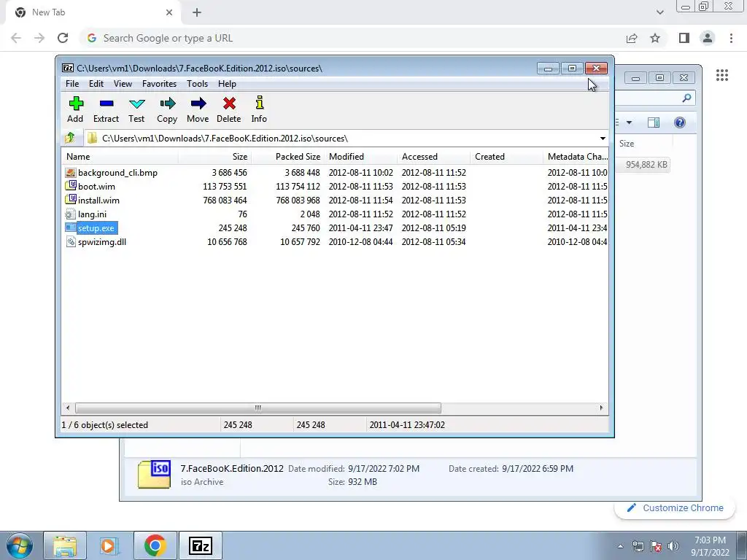Click the volume speaker tray icon

(673, 546)
